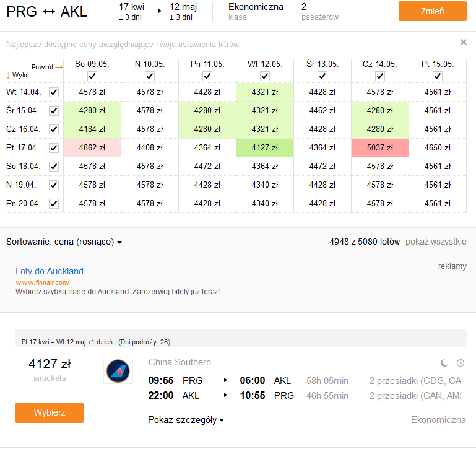Screen dimensions: 476x449
Task: Click the China Southern airline logo
Action: coord(118,371)
